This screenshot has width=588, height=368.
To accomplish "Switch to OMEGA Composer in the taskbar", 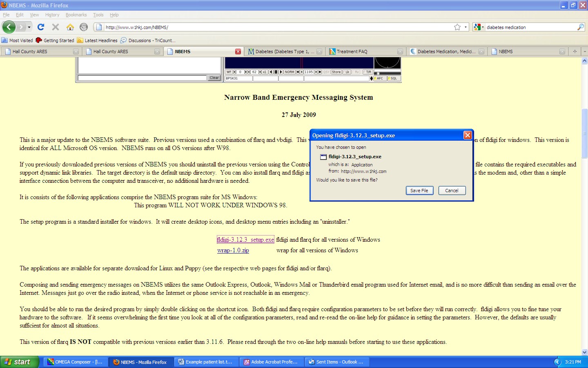I will (x=76, y=362).
